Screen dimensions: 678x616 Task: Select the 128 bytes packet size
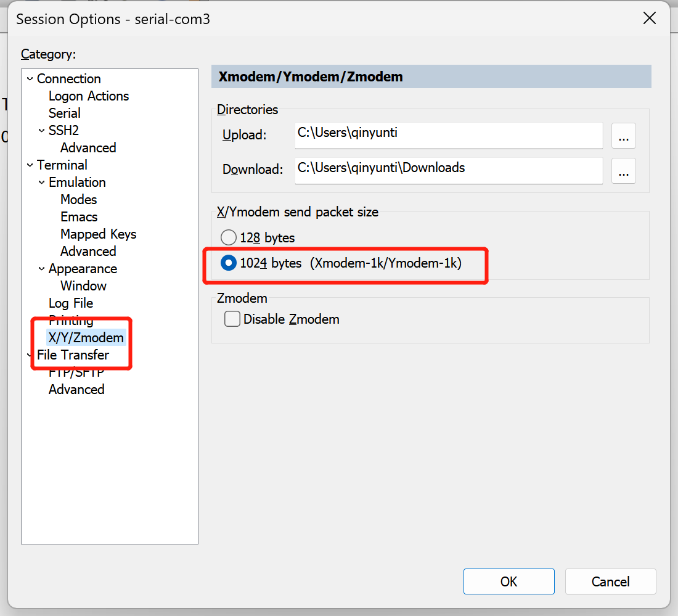(x=229, y=237)
